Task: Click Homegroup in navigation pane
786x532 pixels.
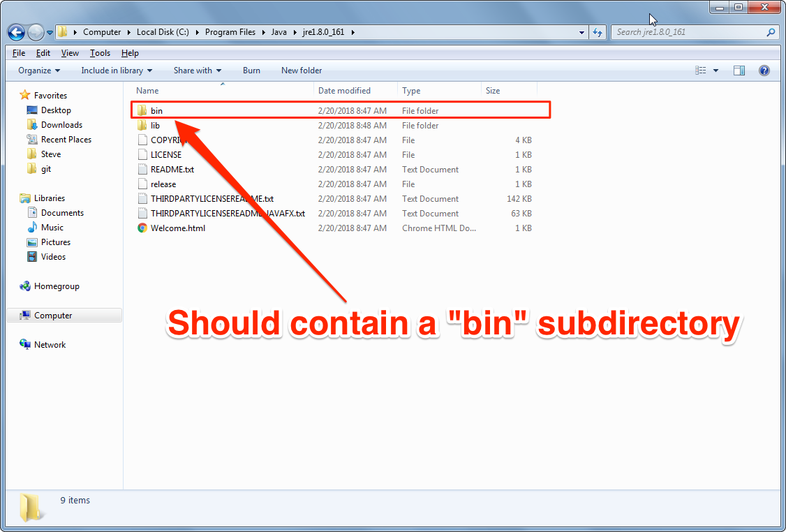Action: [x=57, y=286]
